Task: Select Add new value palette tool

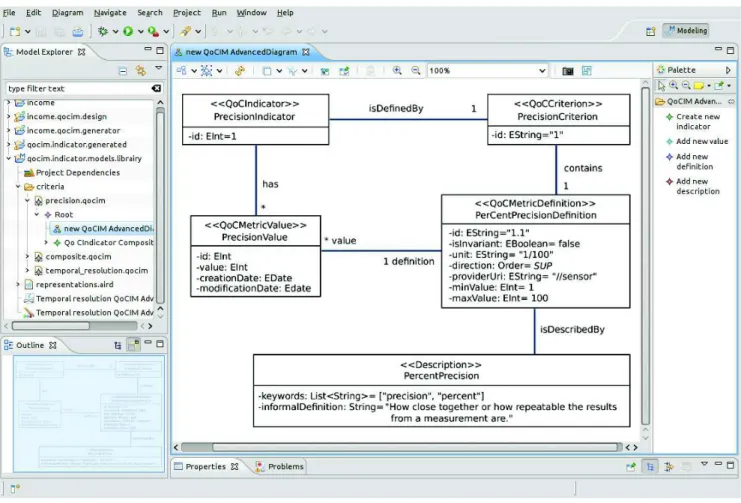Action: [x=697, y=141]
